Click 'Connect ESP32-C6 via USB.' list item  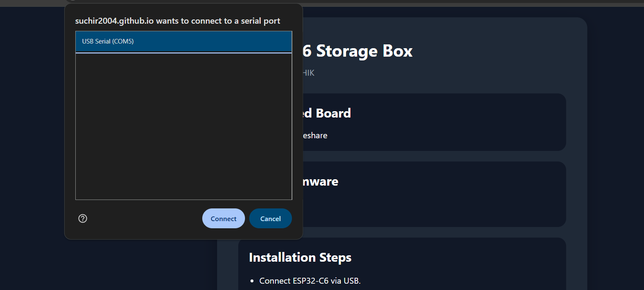tap(310, 281)
